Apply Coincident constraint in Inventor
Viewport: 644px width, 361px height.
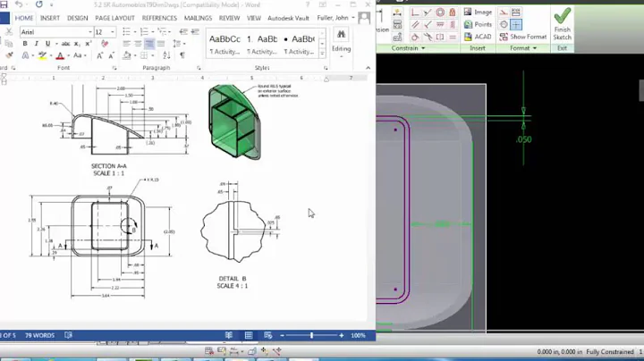tap(415, 13)
